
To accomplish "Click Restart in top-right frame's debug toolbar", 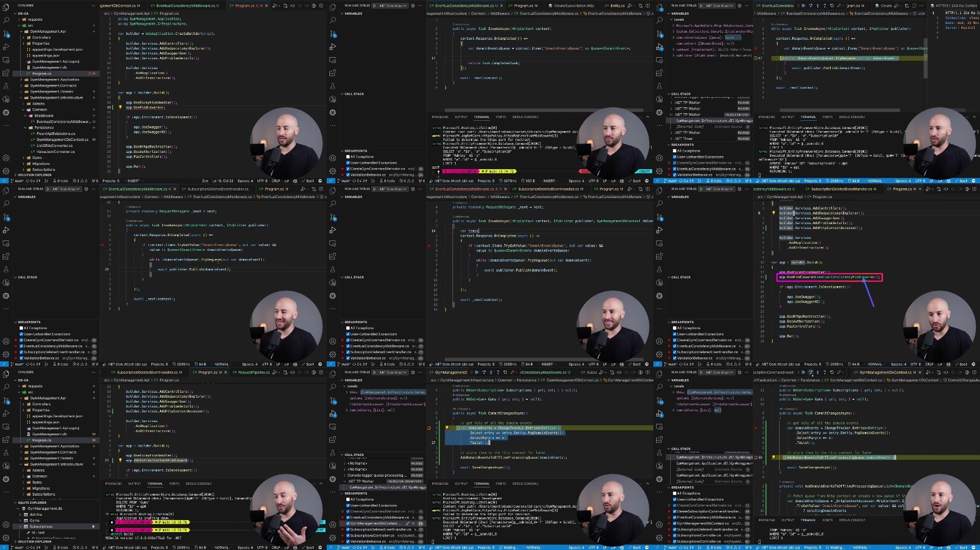I will tap(832, 5).
